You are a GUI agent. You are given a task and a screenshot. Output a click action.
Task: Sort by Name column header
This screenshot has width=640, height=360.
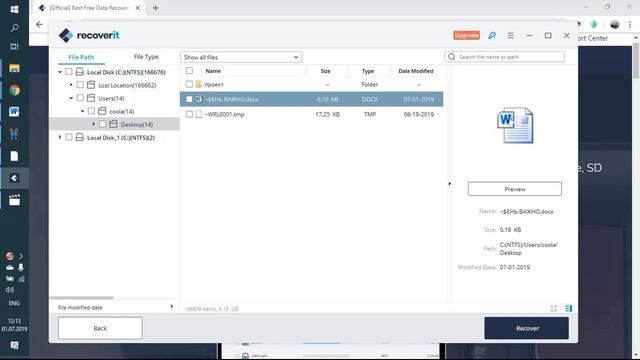point(213,71)
